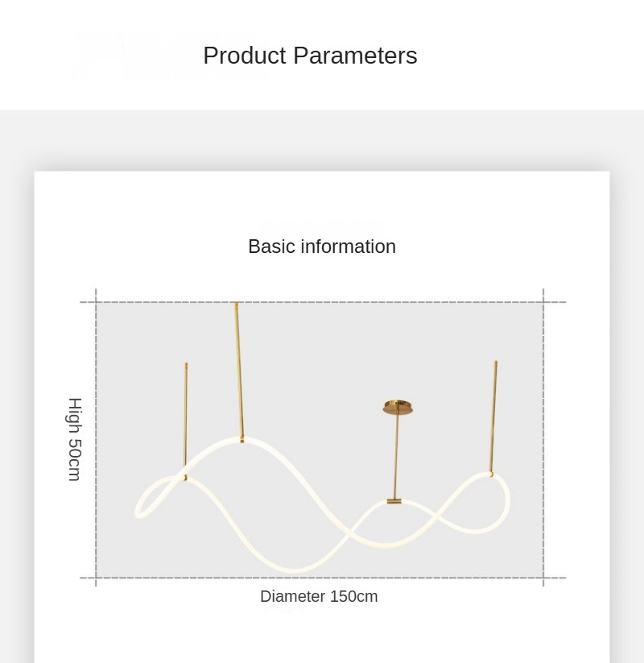644x663 pixels.
Task: Click the bottom horizontal dashed dimension line
Action: 322,578
